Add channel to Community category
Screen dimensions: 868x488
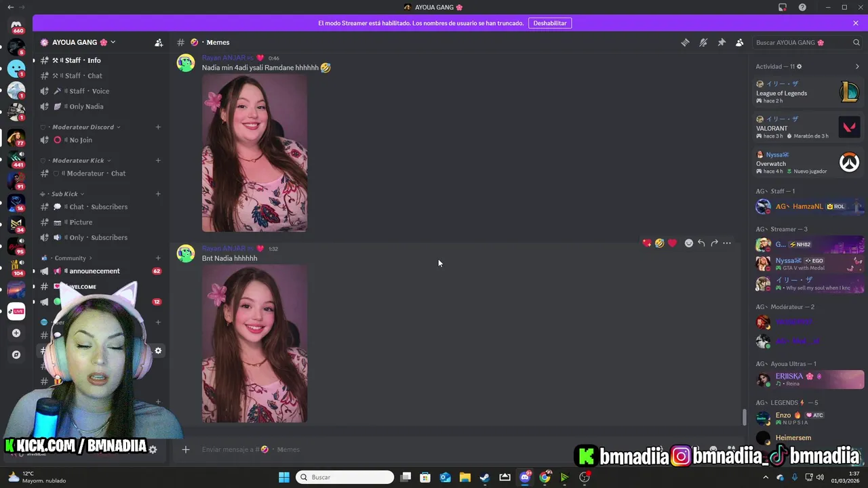[158, 258]
